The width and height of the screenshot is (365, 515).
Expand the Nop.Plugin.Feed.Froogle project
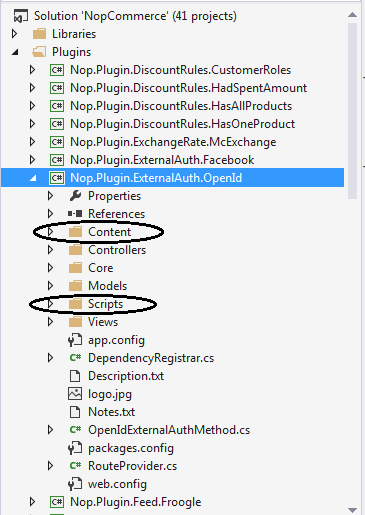pyautogui.click(x=32, y=502)
